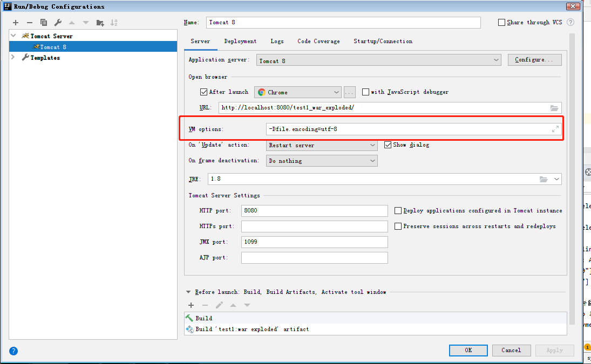
Task: Switch to the Logs tab
Action: [x=277, y=42]
